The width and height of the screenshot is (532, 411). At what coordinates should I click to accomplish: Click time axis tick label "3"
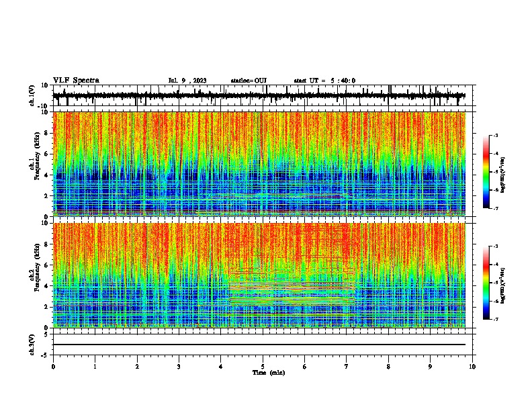tap(179, 367)
